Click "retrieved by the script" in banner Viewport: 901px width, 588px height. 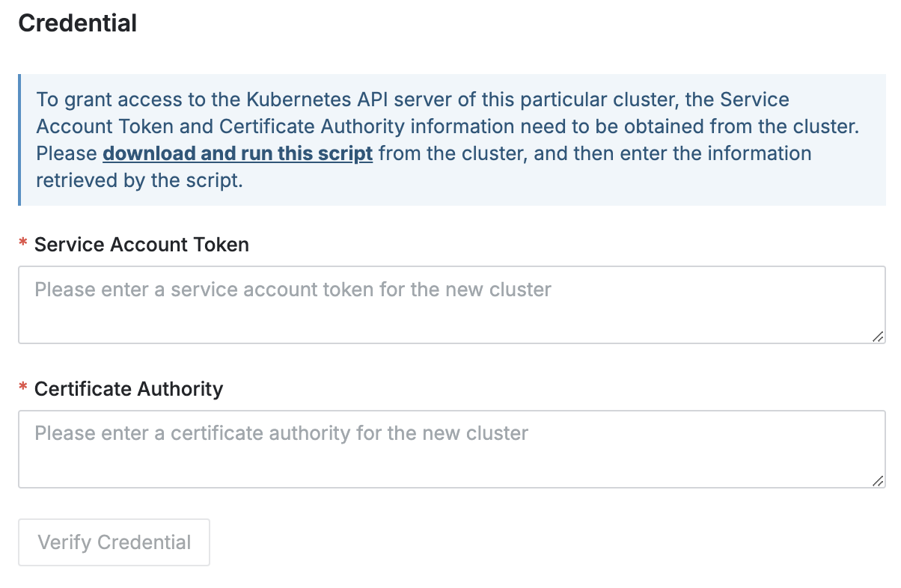coord(139,181)
